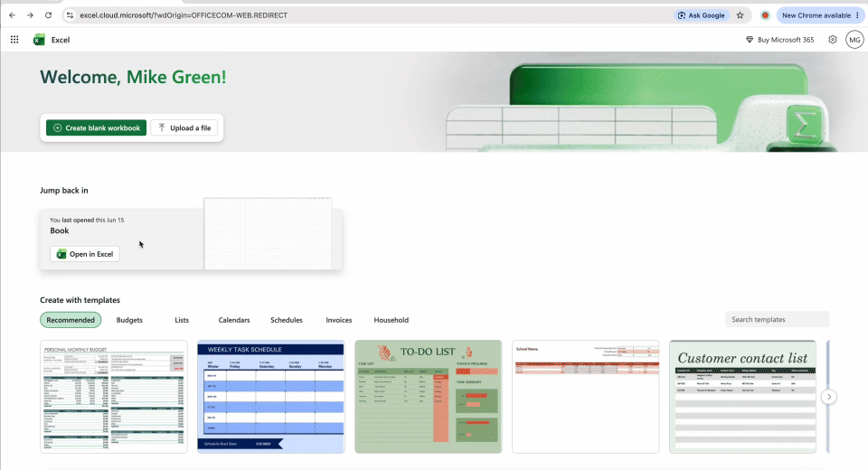The height and width of the screenshot is (470, 868).
Task: Switch to Invoices templates tab
Action: click(339, 320)
